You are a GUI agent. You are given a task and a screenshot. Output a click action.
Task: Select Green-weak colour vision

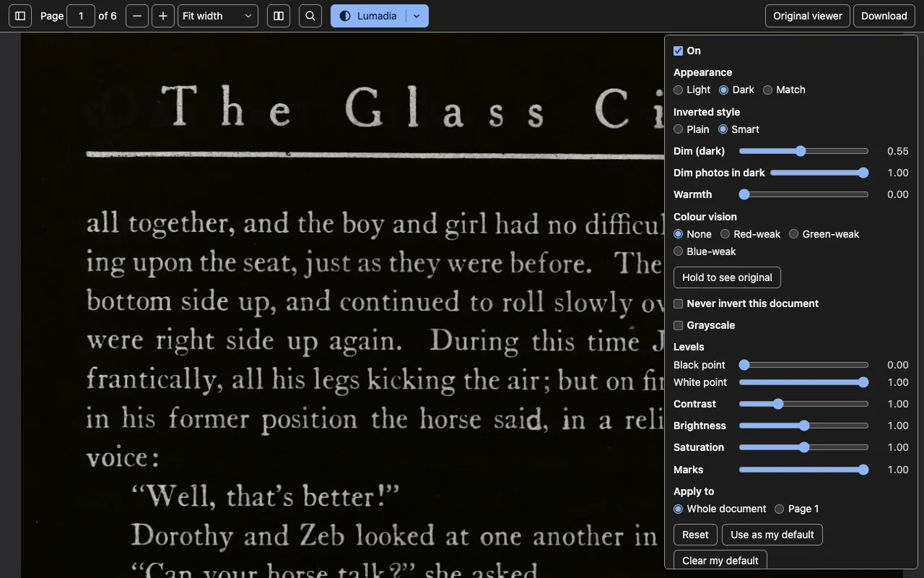[793, 234]
